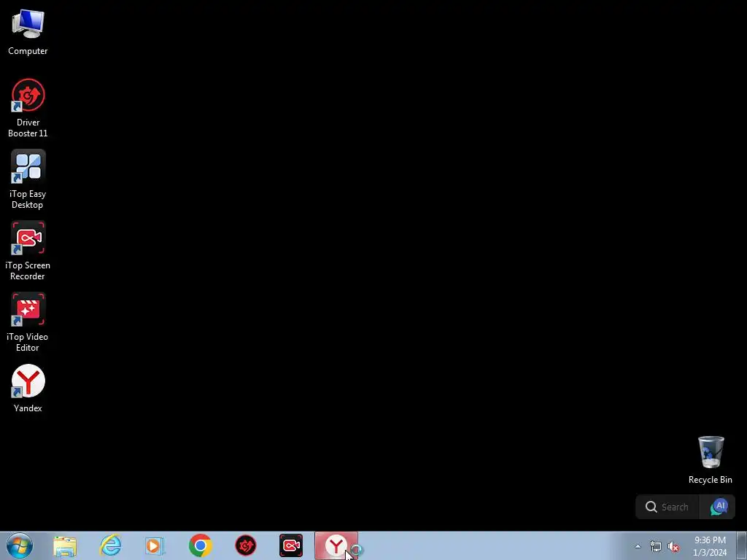Launch Internet Explorer from the taskbar
Screen dimensions: 747x560
tap(110, 545)
